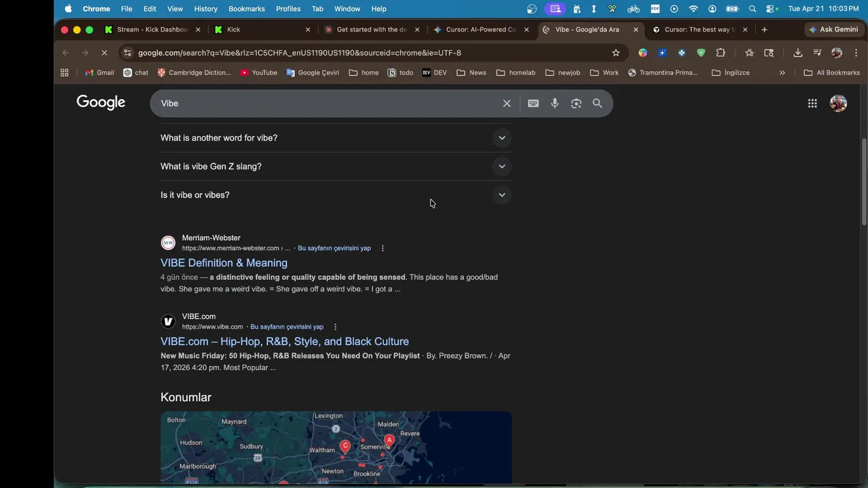Open the media controls icon in toolbar
The width and height of the screenshot is (868, 488).
pyautogui.click(x=817, y=53)
